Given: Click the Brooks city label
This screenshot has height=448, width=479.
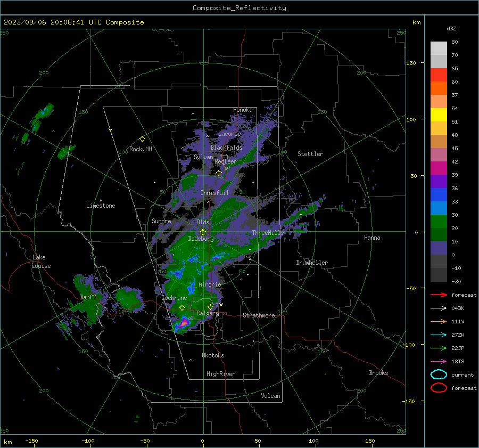Looking at the screenshot, I should coord(378,373).
